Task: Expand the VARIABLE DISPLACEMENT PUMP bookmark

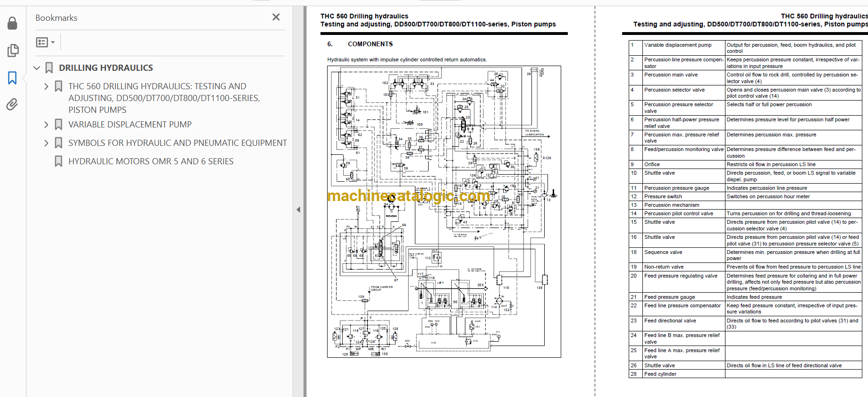Action: tap(46, 125)
